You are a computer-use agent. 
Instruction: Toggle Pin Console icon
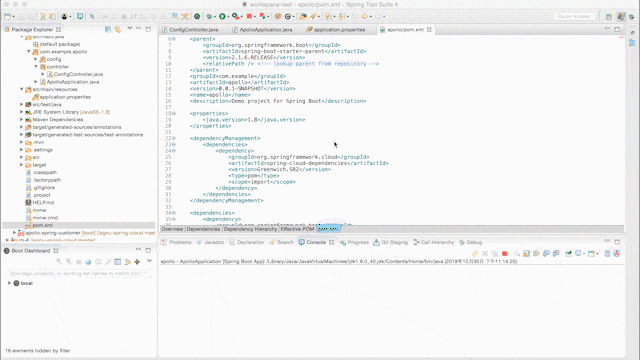click(568, 253)
